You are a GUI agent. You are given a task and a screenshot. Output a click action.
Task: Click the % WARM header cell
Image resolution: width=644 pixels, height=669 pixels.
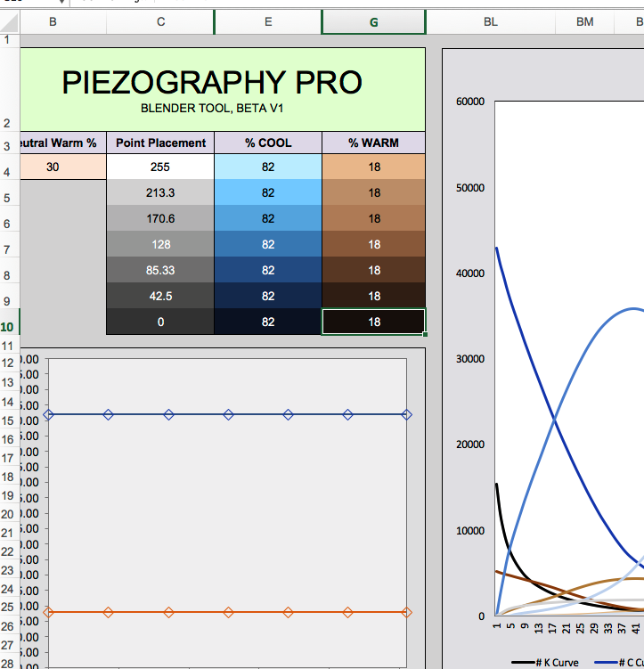point(373,143)
